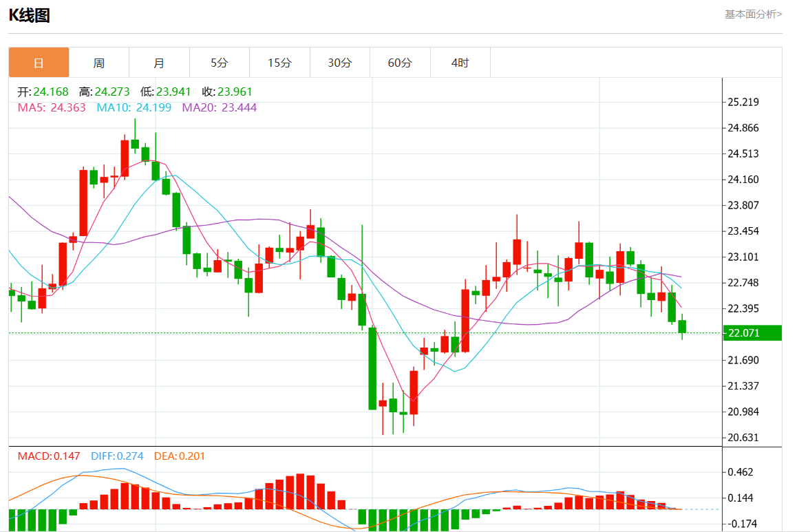Click the 21.337 price axis label
Viewport: 810px width, 532px height.
tap(743, 386)
